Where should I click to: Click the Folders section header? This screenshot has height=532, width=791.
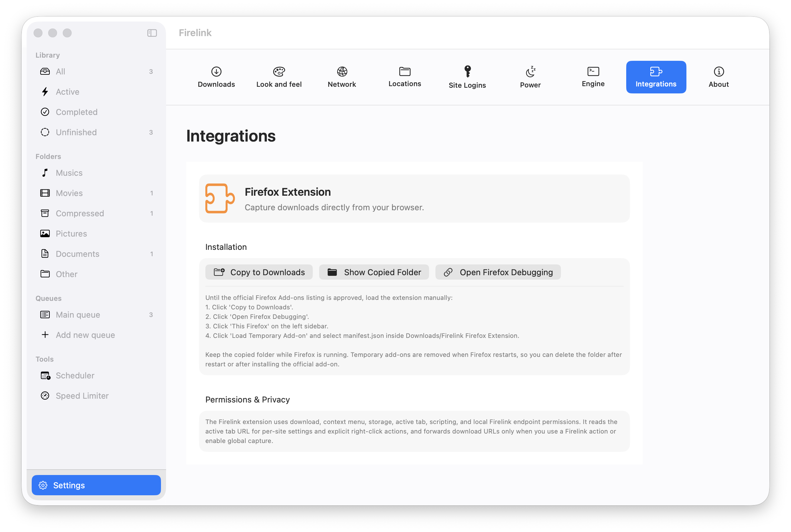pyautogui.click(x=48, y=156)
